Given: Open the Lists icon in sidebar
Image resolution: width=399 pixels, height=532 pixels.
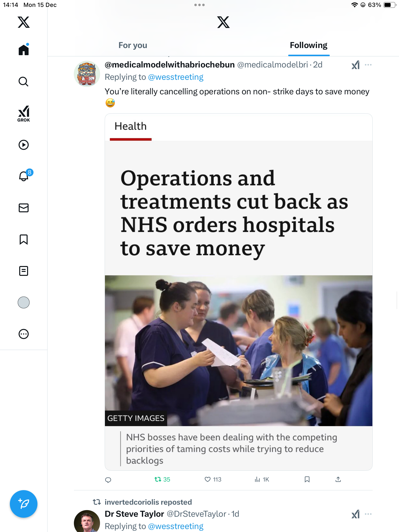Looking at the screenshot, I should pos(24,271).
